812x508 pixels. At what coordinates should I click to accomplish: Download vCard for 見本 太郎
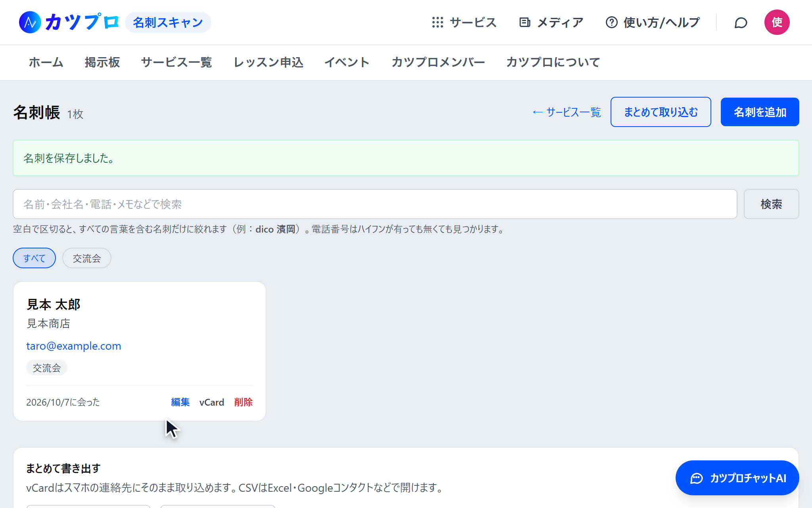(212, 402)
